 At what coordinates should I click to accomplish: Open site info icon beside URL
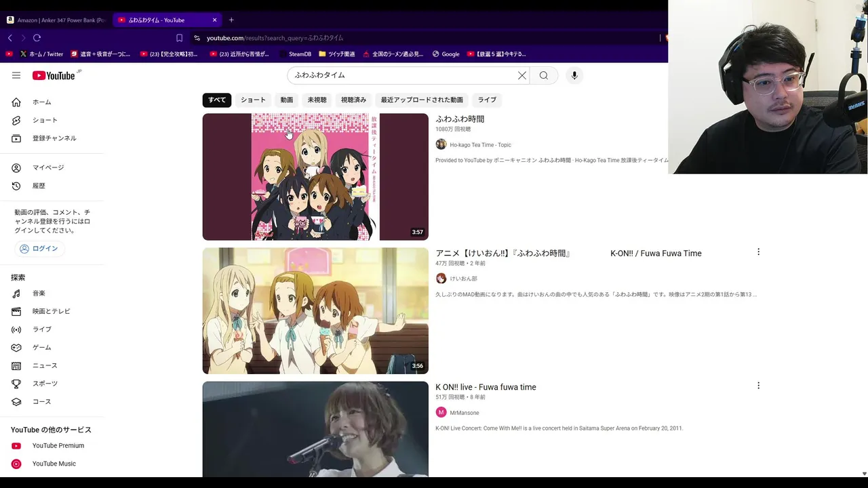tap(197, 38)
